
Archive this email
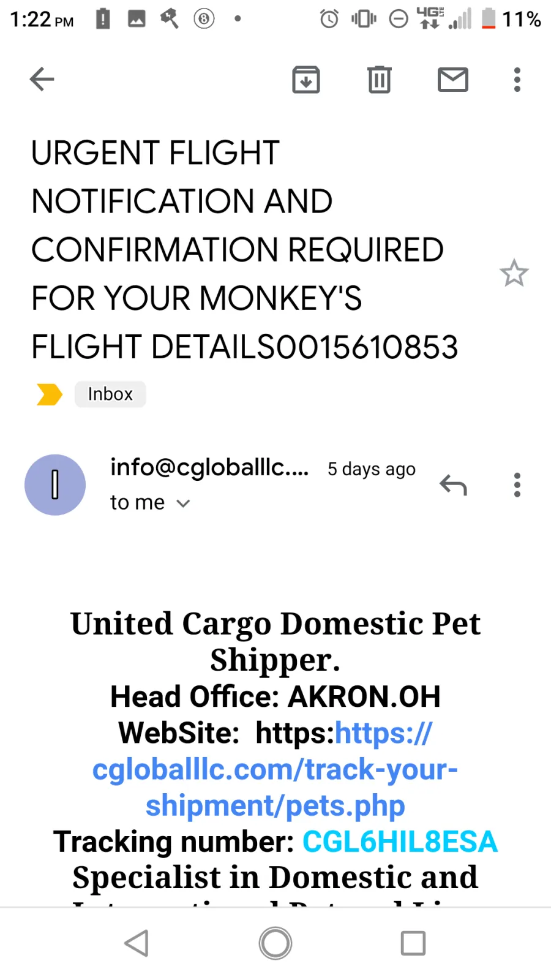point(306,79)
